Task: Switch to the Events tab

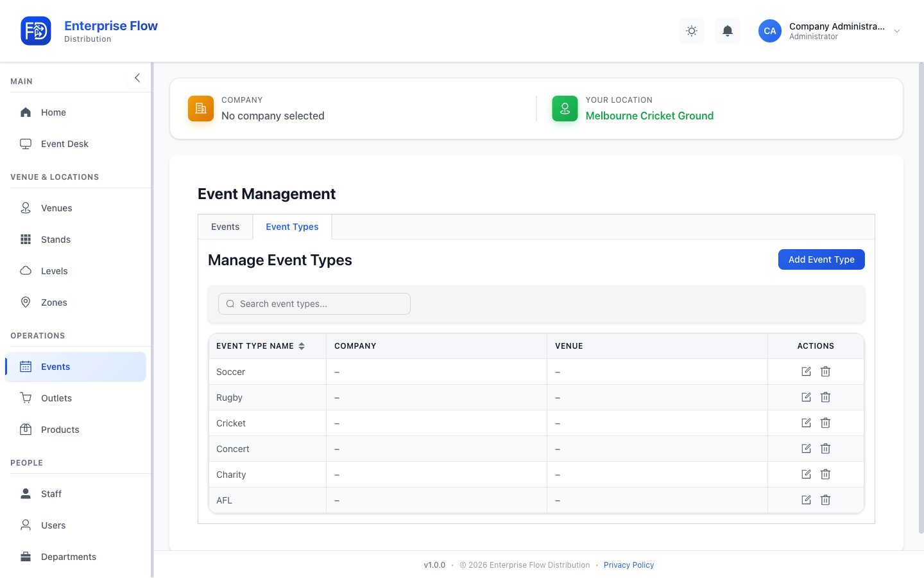Action: [x=225, y=227]
